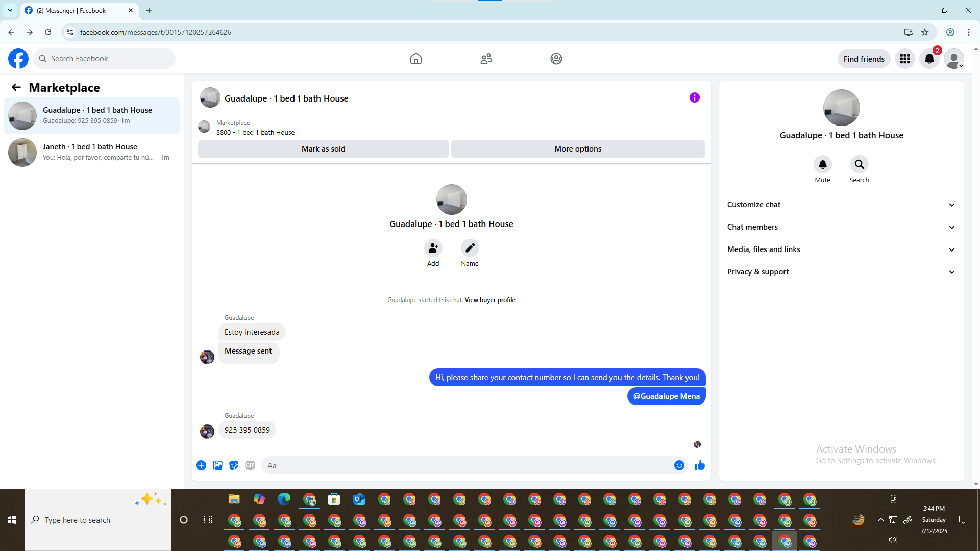Open the notifications bell
Screen dimensions: 980x551
click(929, 59)
